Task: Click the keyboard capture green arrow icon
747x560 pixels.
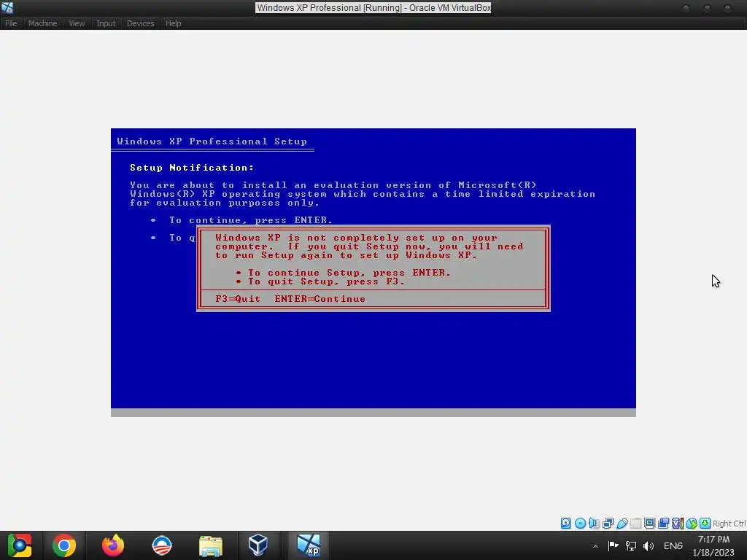Action: click(705, 524)
